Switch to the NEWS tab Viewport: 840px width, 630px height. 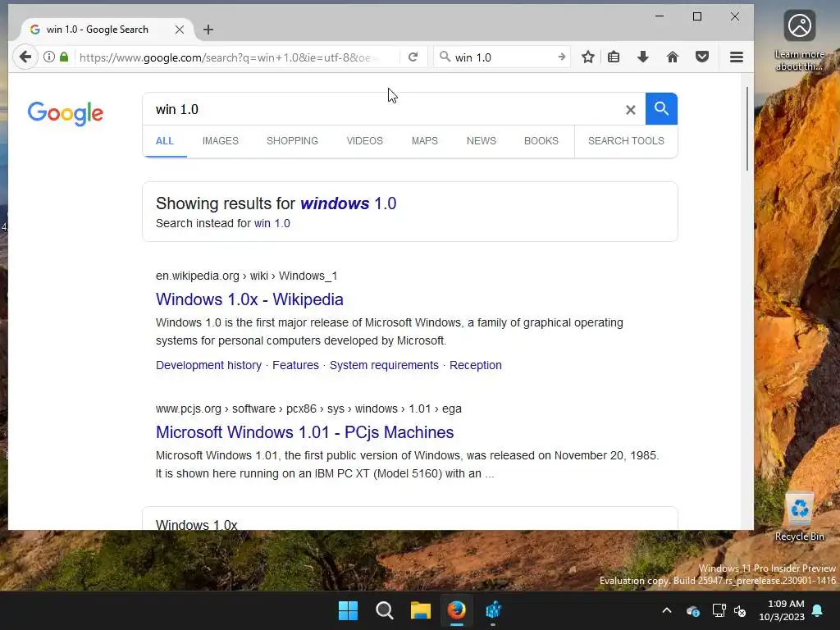point(481,141)
